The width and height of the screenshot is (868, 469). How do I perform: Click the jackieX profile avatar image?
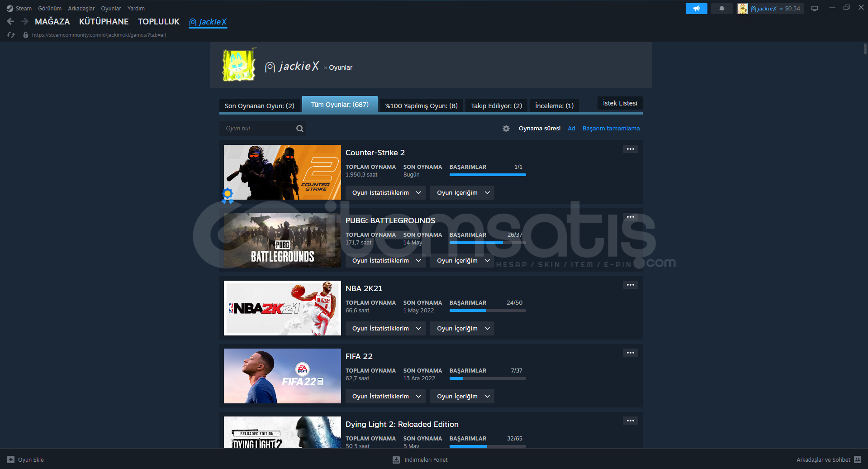coord(239,65)
